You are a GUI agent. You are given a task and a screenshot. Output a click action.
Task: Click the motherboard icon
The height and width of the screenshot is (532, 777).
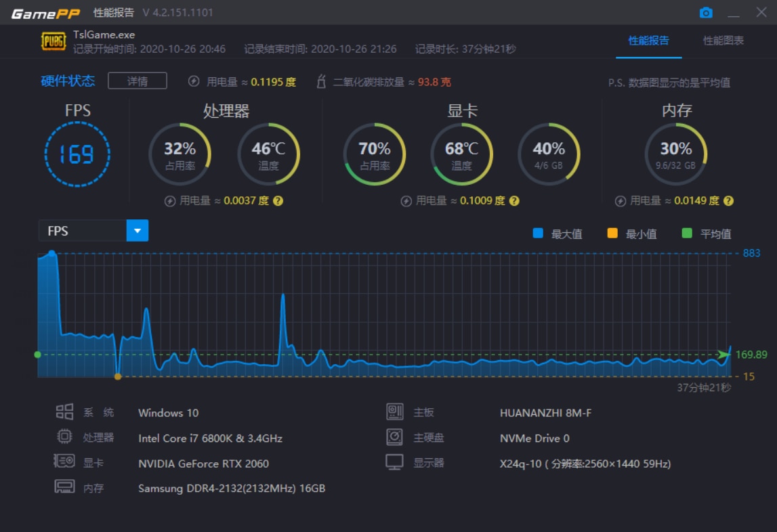pos(394,412)
